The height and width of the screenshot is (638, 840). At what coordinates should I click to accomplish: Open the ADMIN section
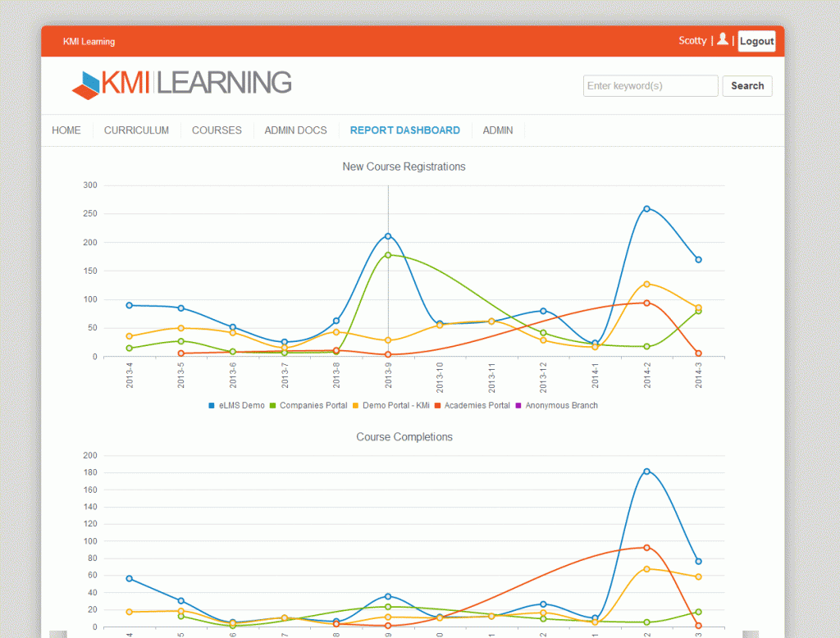click(x=498, y=130)
